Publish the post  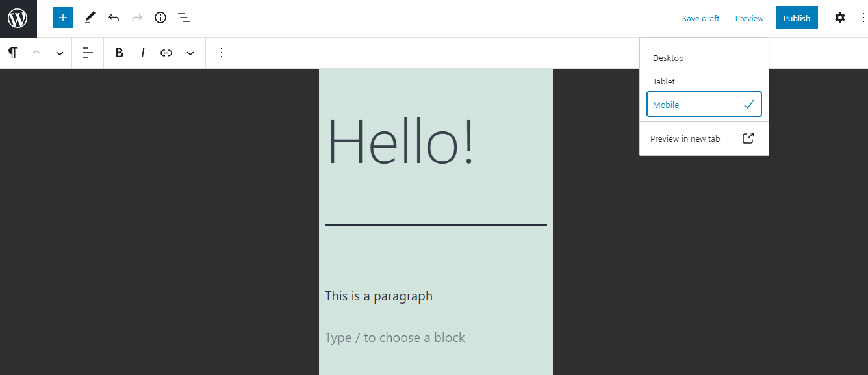(x=797, y=18)
